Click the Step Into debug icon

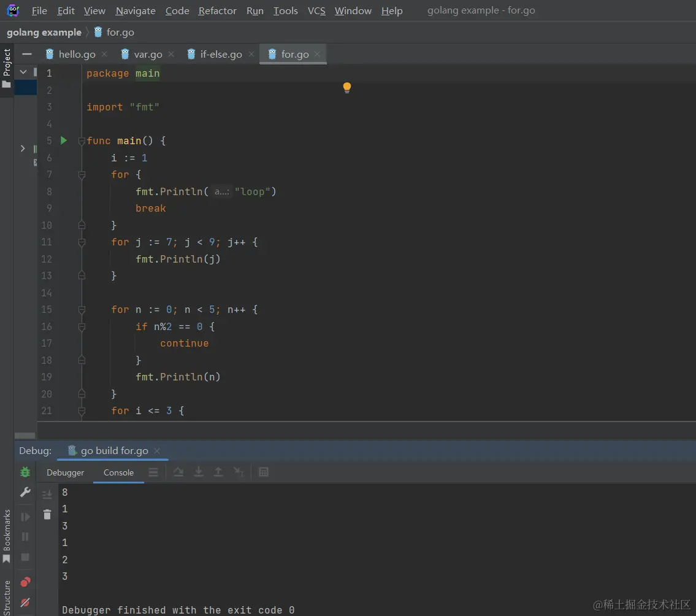(199, 472)
